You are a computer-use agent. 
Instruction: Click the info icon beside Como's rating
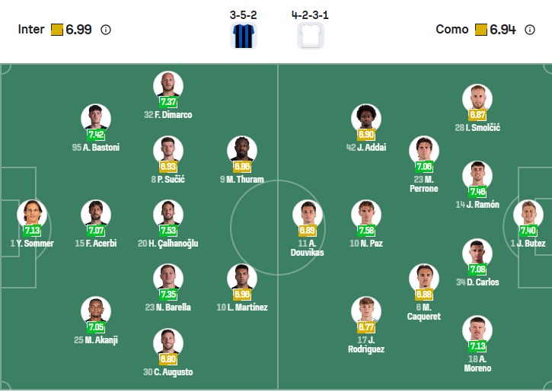pos(530,30)
